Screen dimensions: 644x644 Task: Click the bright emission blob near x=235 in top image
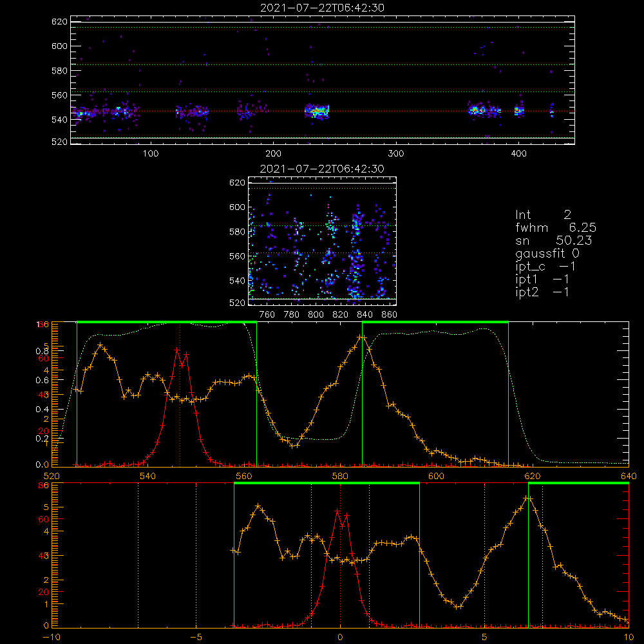click(x=317, y=111)
